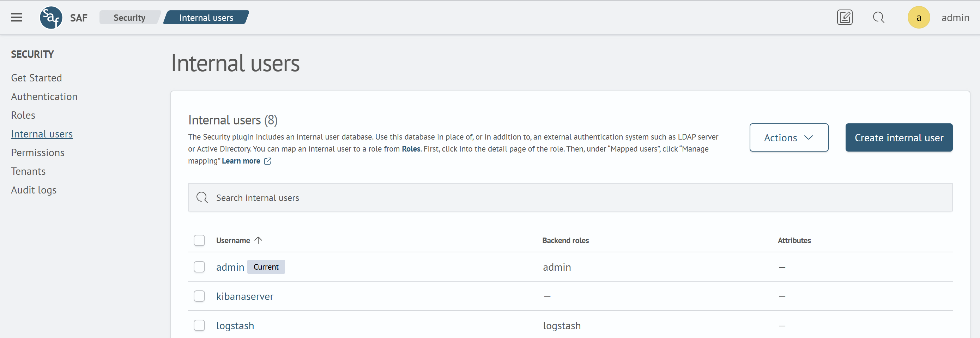Open the compose/edit icon in the top bar
980x338 pixels.
click(x=845, y=17)
